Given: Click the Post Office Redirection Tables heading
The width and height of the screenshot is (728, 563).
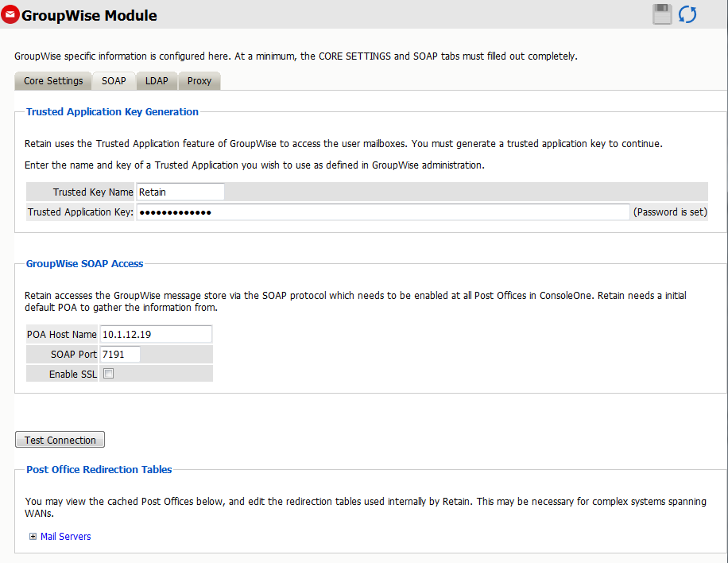Looking at the screenshot, I should [x=99, y=470].
